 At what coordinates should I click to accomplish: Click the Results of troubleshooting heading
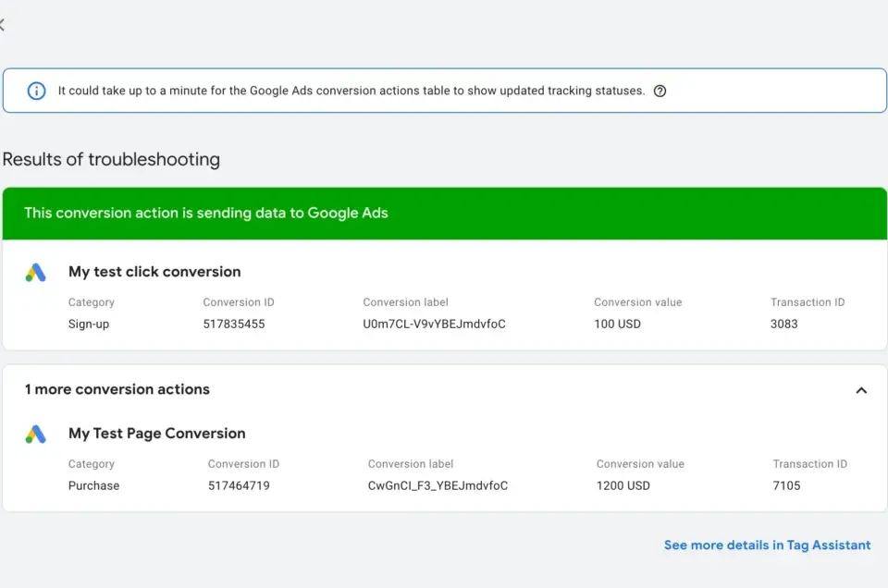[x=111, y=160]
